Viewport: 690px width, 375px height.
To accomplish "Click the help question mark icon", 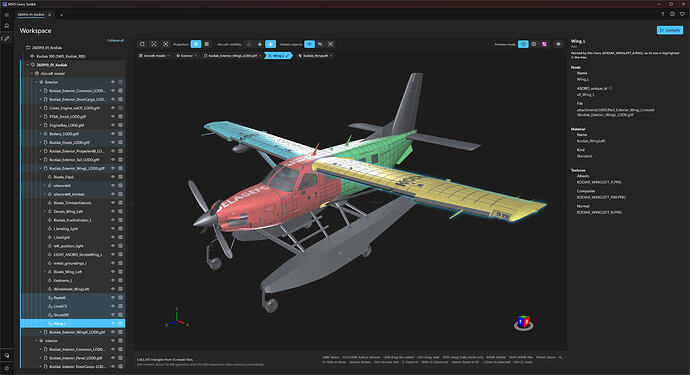I will (x=662, y=14).
